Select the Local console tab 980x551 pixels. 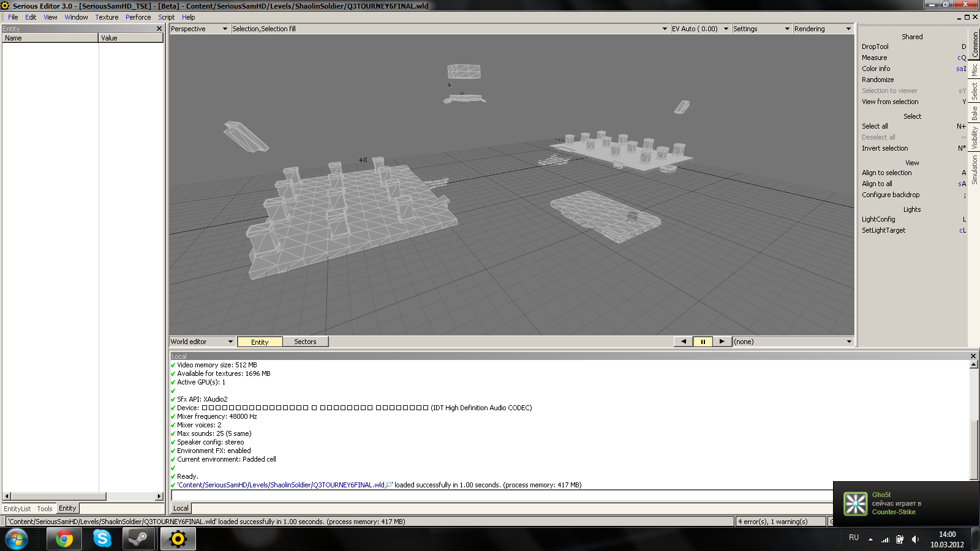point(181,508)
